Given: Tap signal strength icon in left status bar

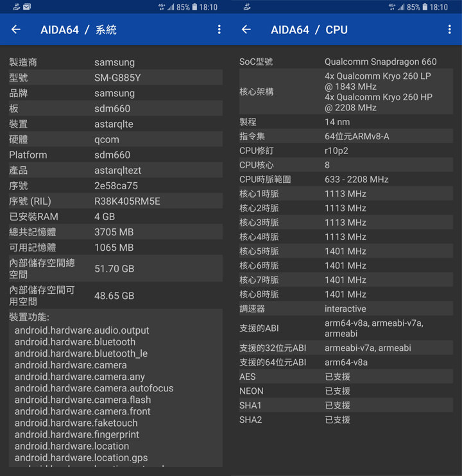Looking at the screenshot, I should (171, 7).
